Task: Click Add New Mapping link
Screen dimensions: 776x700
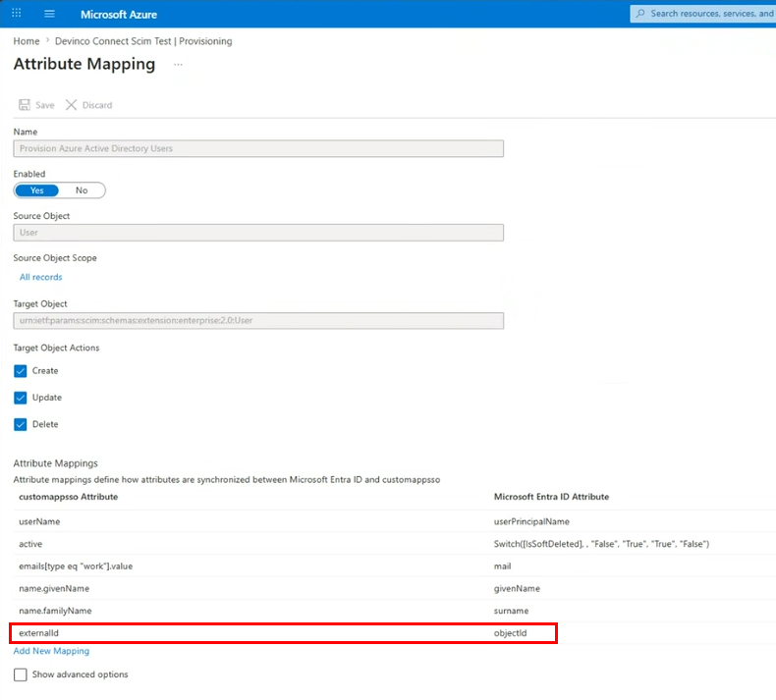Action: [x=51, y=651]
